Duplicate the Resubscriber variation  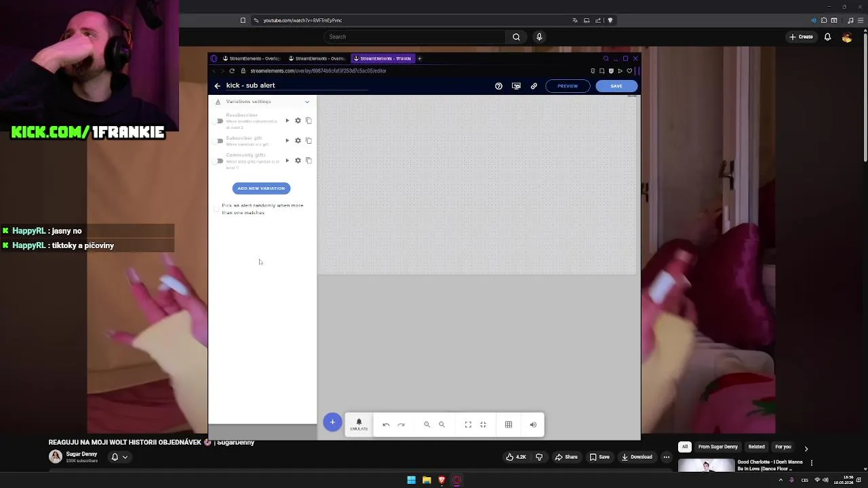309,121
